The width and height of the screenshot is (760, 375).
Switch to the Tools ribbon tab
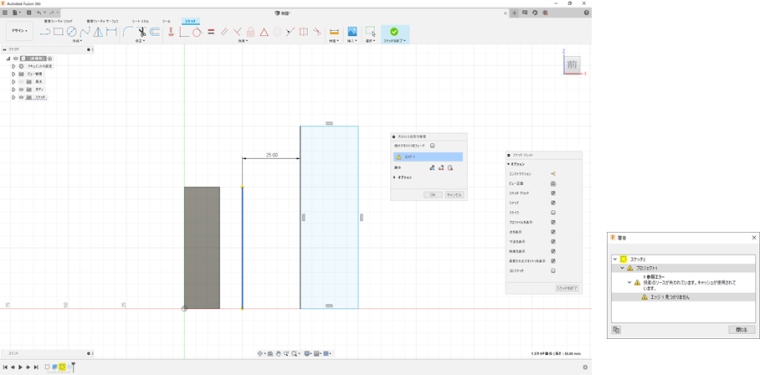166,21
